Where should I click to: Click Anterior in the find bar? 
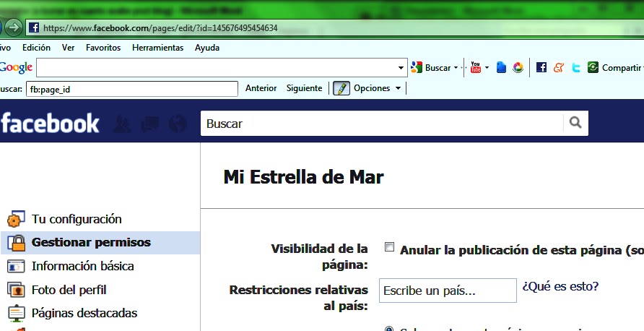pos(261,88)
